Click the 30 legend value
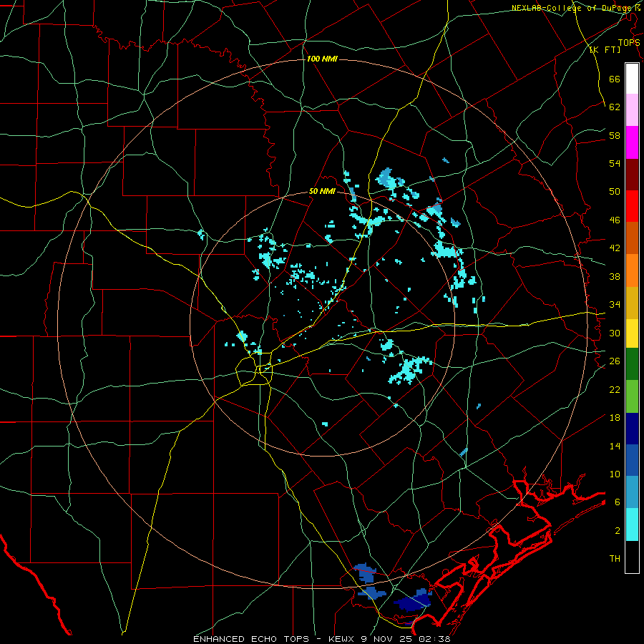The image size is (644, 644). pos(615,333)
